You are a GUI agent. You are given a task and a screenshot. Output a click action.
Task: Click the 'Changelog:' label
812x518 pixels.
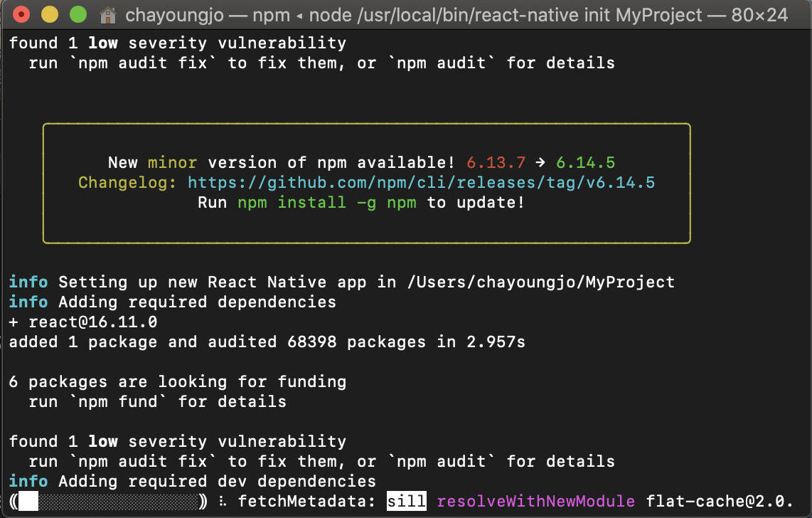coord(127,182)
